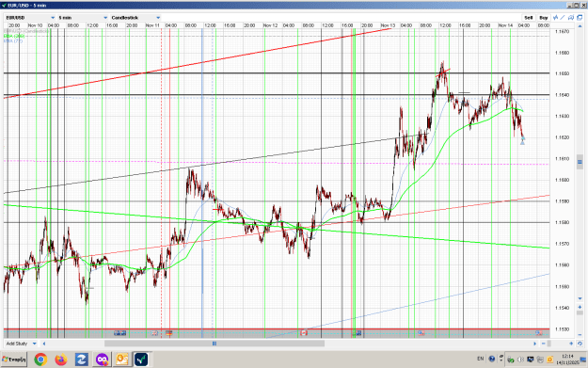588x368 pixels.
Task: Click the Nov 13 date label
Action: (x=388, y=25)
